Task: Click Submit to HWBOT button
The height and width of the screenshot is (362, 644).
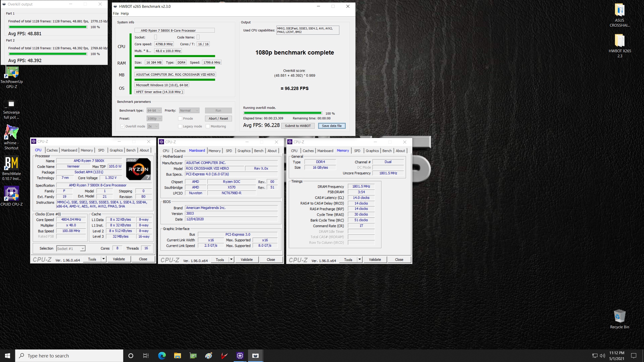Action: coord(298,126)
